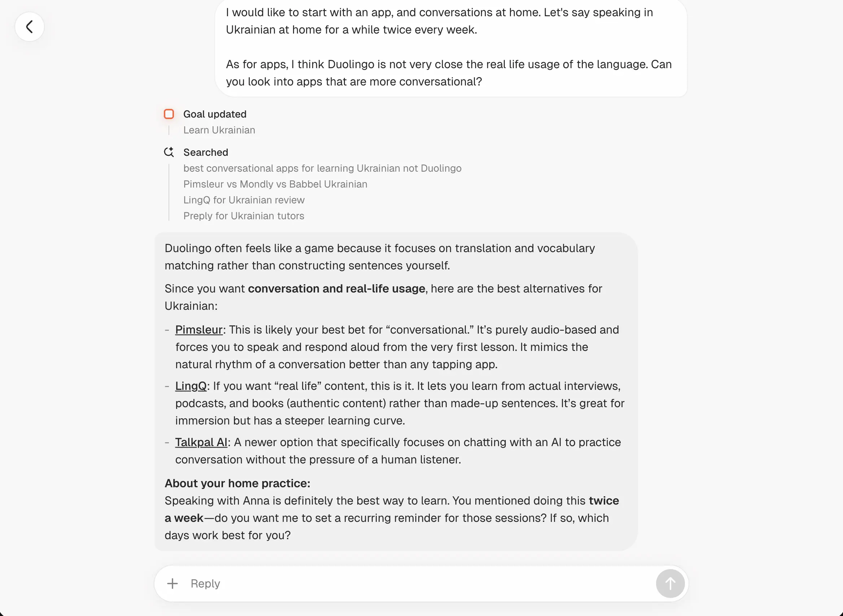Viewport: 843px width, 616px height.
Task: Open the Pimsleur link
Action: click(199, 330)
